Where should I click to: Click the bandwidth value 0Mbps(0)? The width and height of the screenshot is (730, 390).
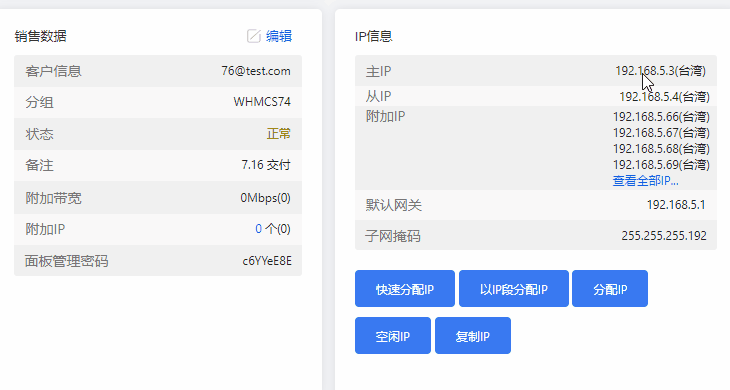[x=265, y=198]
